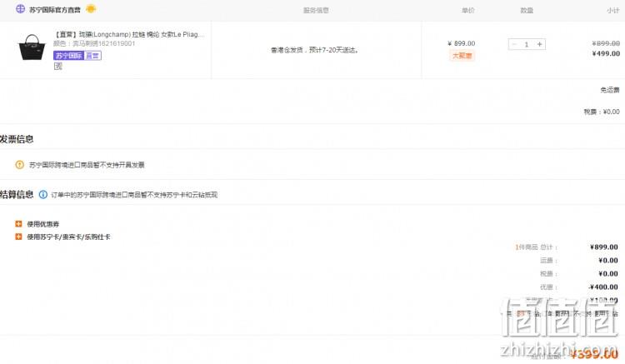The height and width of the screenshot is (364, 625).
Task: Select the ¥899.00 goods total amount
Action: pos(604,247)
